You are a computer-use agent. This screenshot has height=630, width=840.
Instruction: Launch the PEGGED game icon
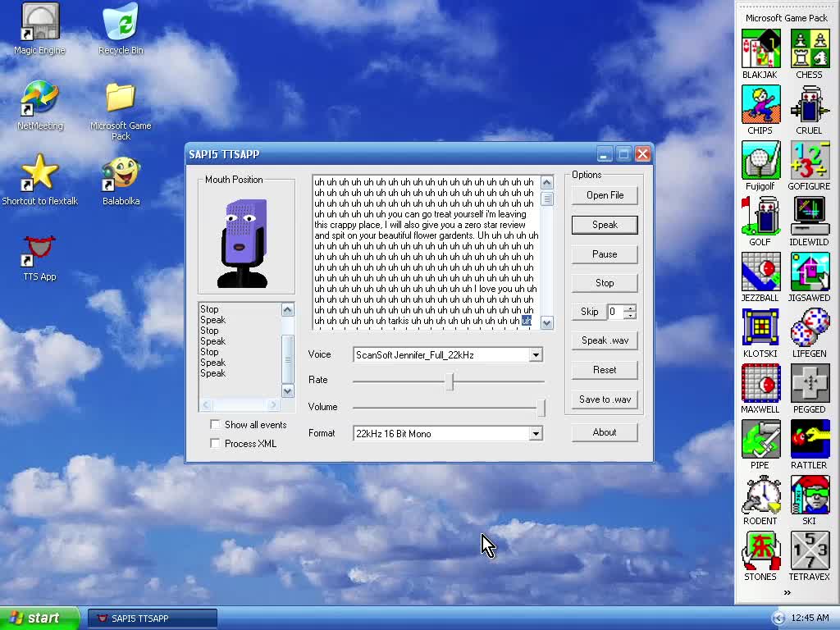[x=809, y=389]
